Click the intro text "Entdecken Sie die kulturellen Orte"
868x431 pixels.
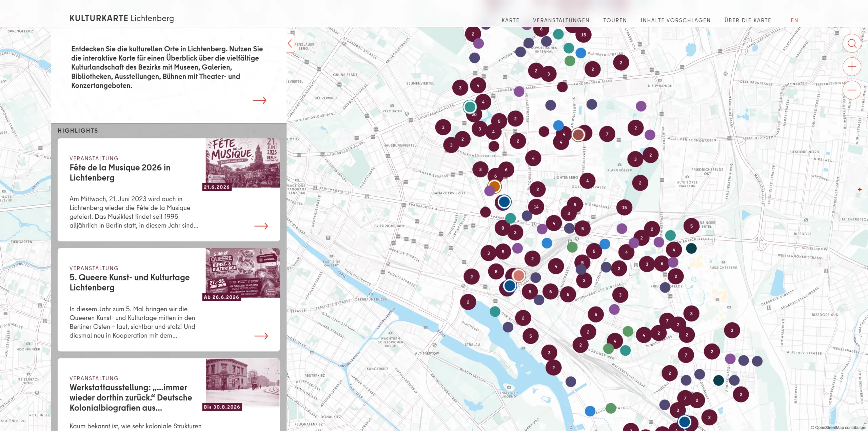coord(167,67)
